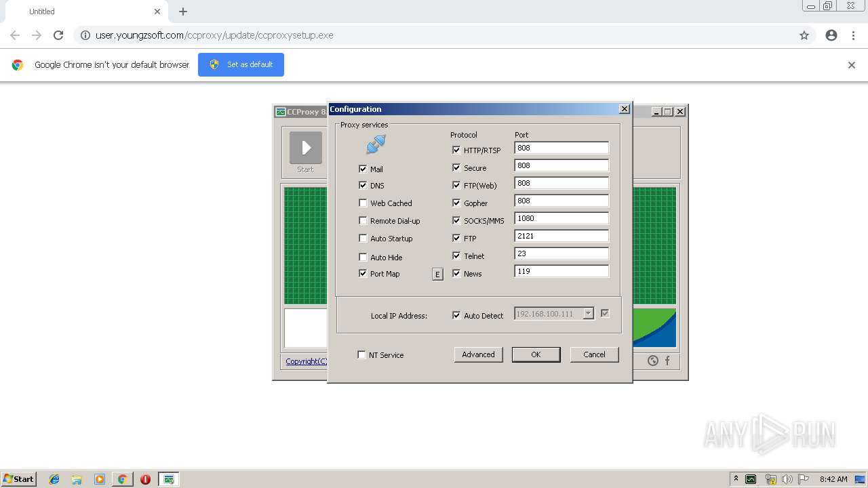Image resolution: width=868 pixels, height=488 pixels.
Task: Open the Chrome three-dot menu
Action: tap(853, 35)
